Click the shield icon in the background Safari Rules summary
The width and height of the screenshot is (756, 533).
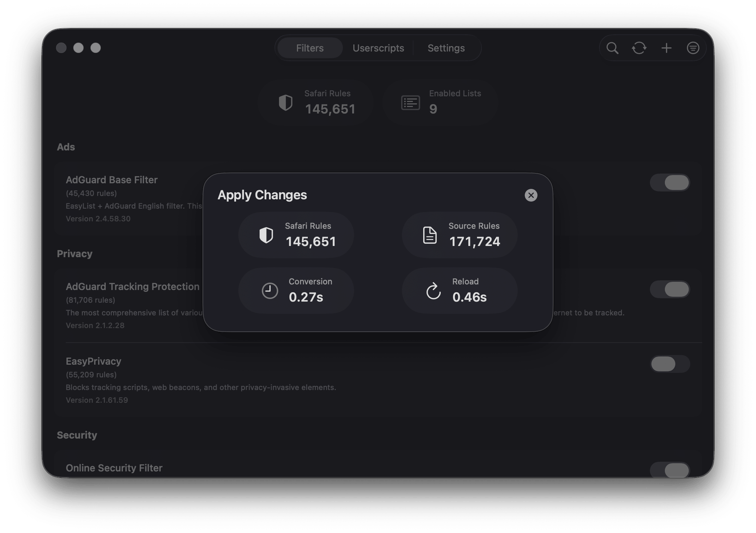click(286, 103)
